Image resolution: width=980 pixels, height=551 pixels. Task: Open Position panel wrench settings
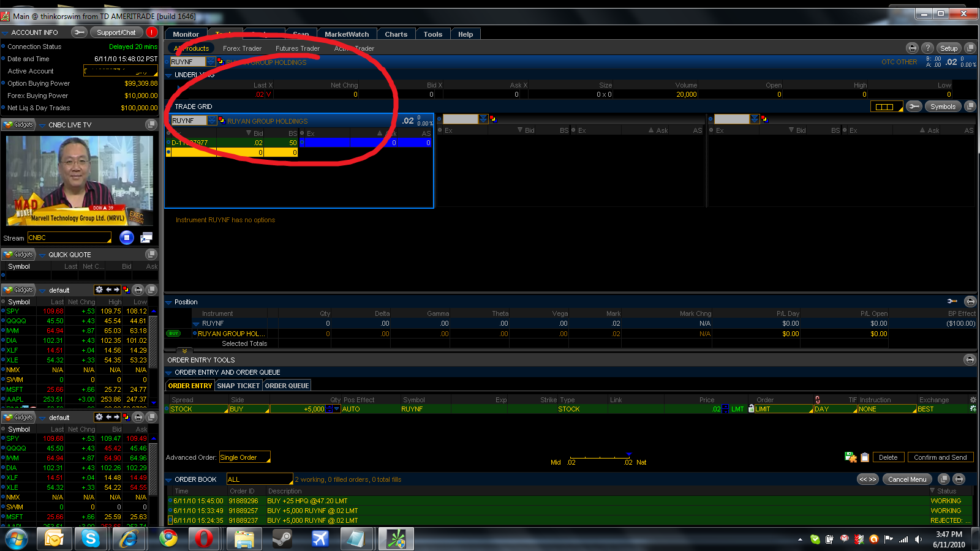pyautogui.click(x=952, y=301)
